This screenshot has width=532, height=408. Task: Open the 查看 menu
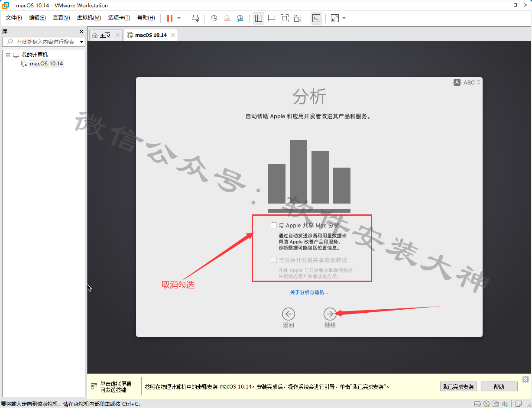[x=61, y=18]
